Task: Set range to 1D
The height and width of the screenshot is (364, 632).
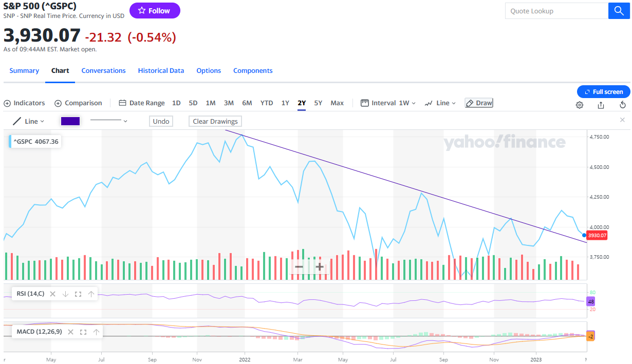Action: [176, 103]
